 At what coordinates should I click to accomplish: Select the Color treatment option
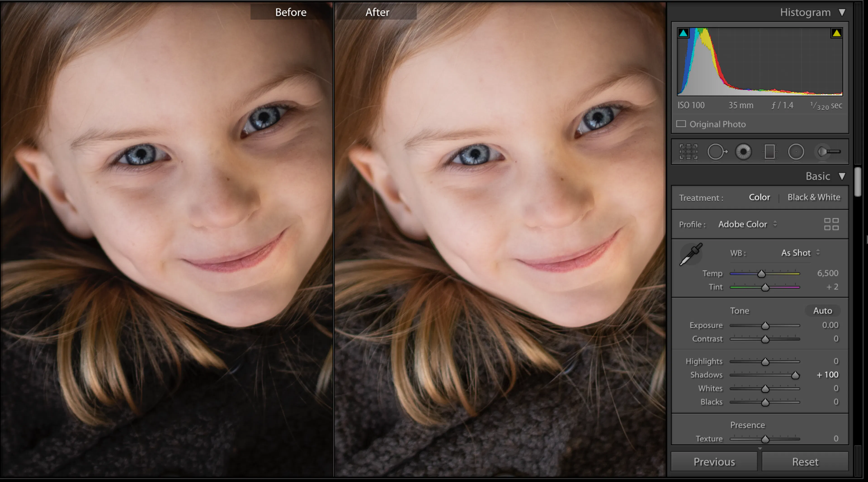click(x=759, y=197)
